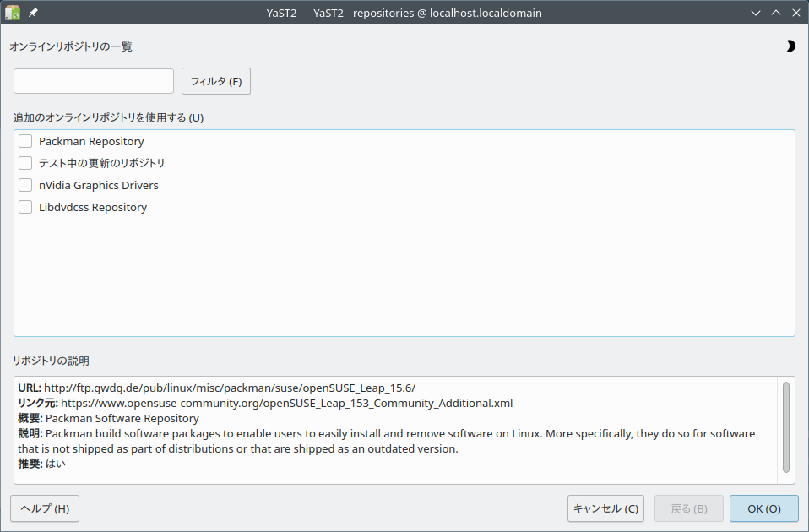Click the 追加のオンラインリポジトリを使用する (U) label
809x532 pixels.
(x=108, y=117)
